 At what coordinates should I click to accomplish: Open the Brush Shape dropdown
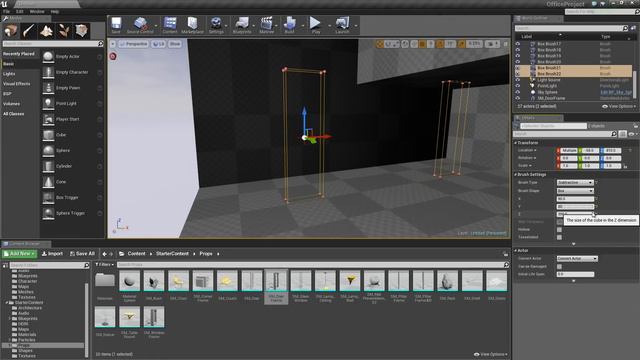575,191
